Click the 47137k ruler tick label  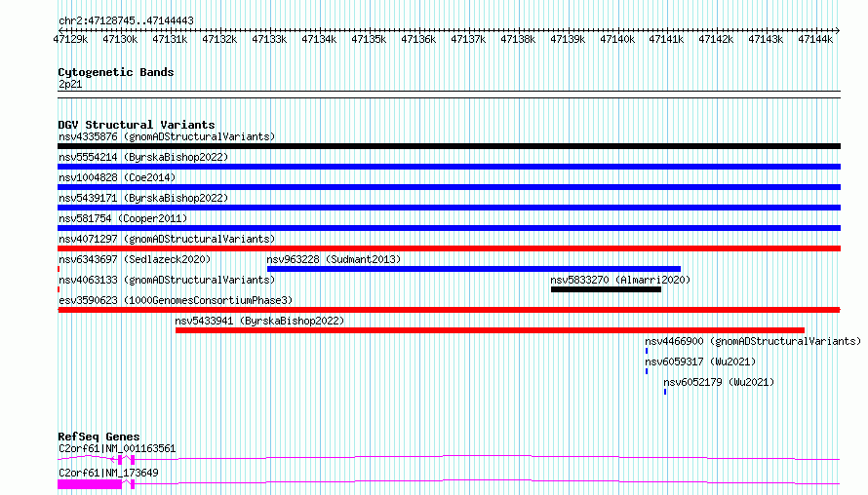click(468, 39)
